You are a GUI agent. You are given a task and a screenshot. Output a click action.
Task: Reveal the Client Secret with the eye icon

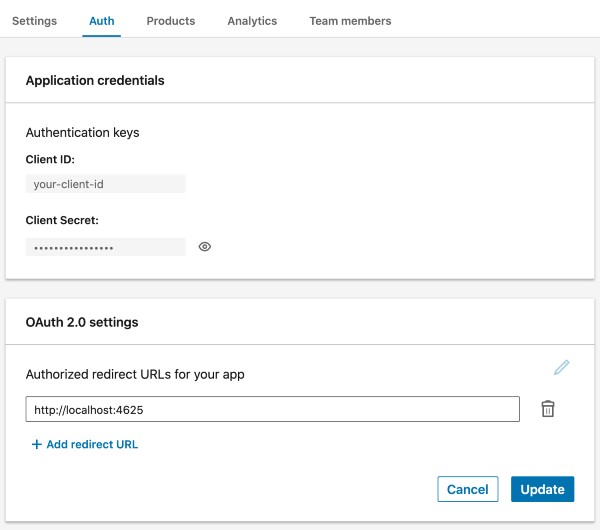205,247
